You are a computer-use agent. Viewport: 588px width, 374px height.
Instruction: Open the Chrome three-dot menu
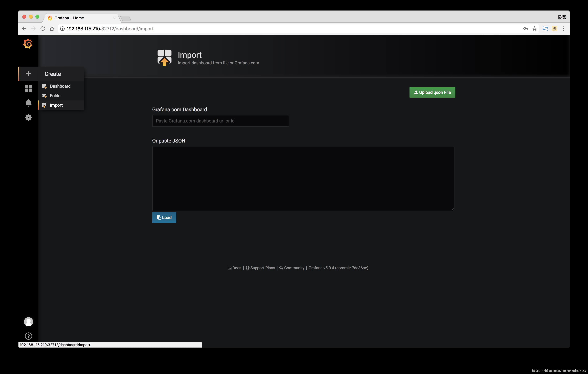(564, 29)
